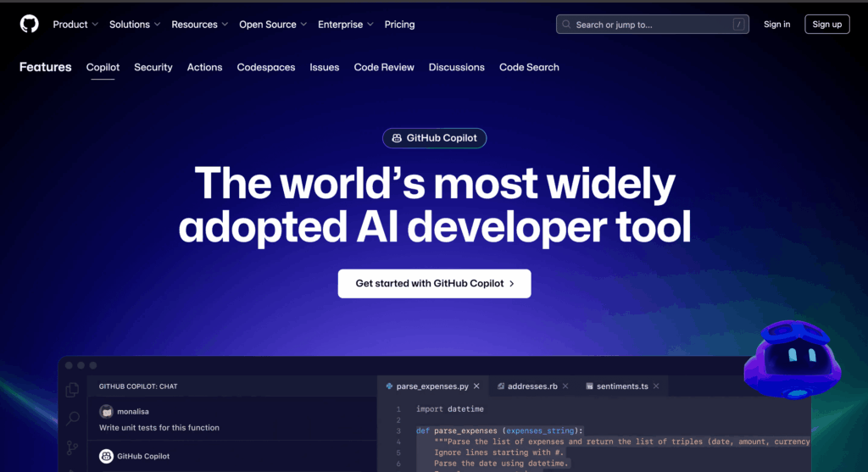
Task: Open the Explorer files icon in editor sidebar
Action: tap(74, 390)
